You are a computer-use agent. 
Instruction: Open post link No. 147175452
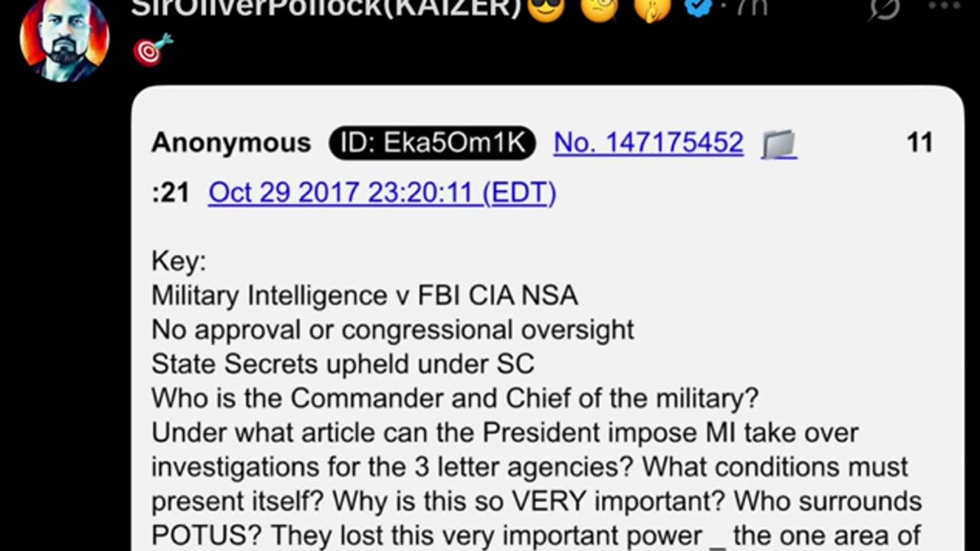coord(648,143)
